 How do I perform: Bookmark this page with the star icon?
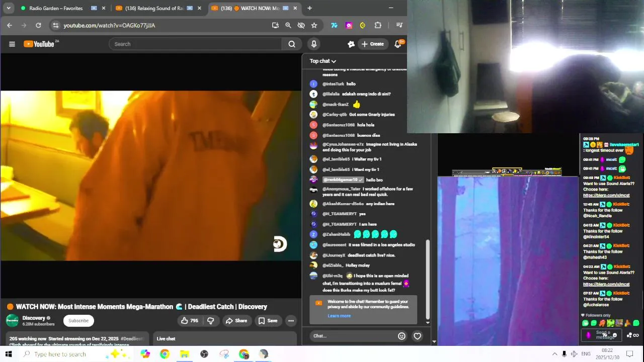click(x=314, y=25)
